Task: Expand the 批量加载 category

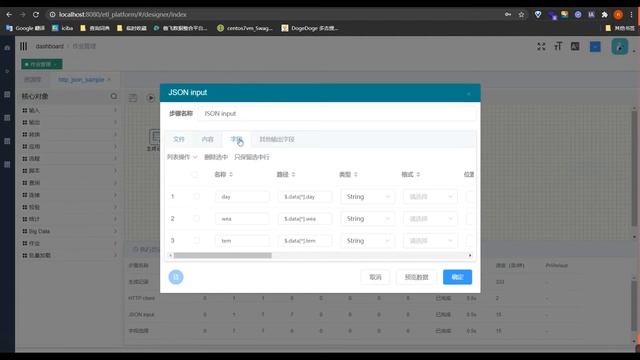Action: (70, 256)
